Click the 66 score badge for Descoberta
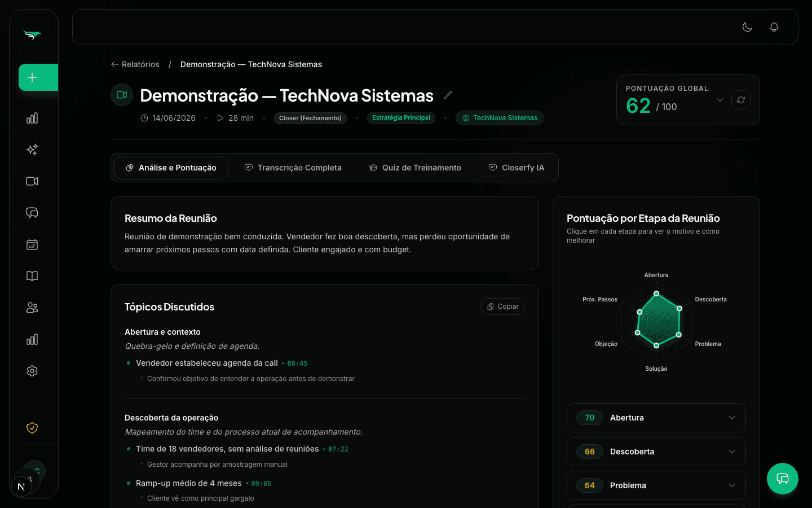The image size is (812, 508). [x=590, y=452]
